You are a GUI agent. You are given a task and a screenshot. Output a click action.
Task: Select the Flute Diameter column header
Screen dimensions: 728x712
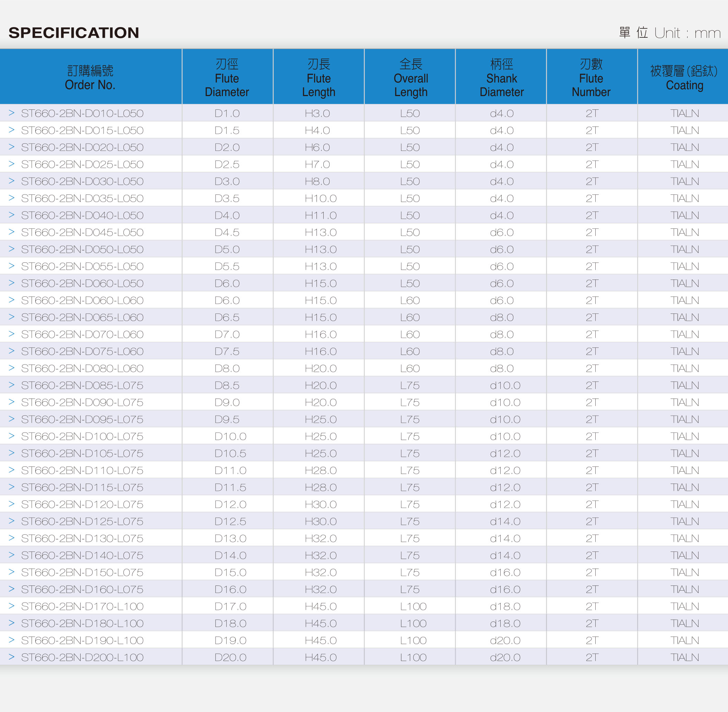pos(227,77)
